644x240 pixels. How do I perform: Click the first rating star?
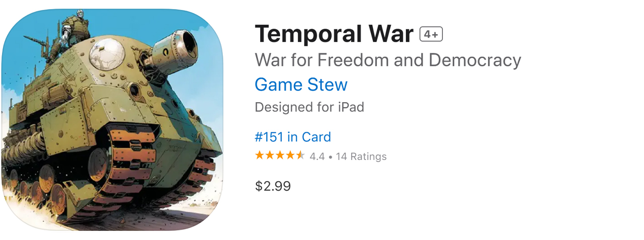point(260,155)
